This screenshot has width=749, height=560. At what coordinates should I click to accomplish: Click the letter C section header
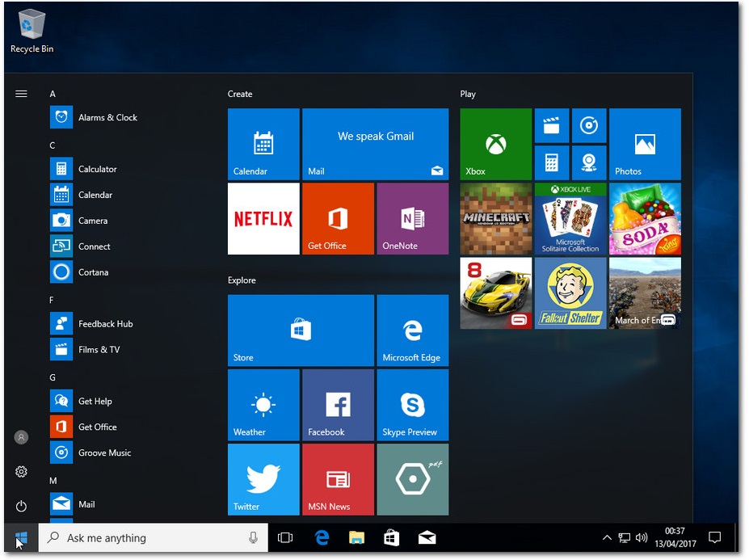(53, 145)
